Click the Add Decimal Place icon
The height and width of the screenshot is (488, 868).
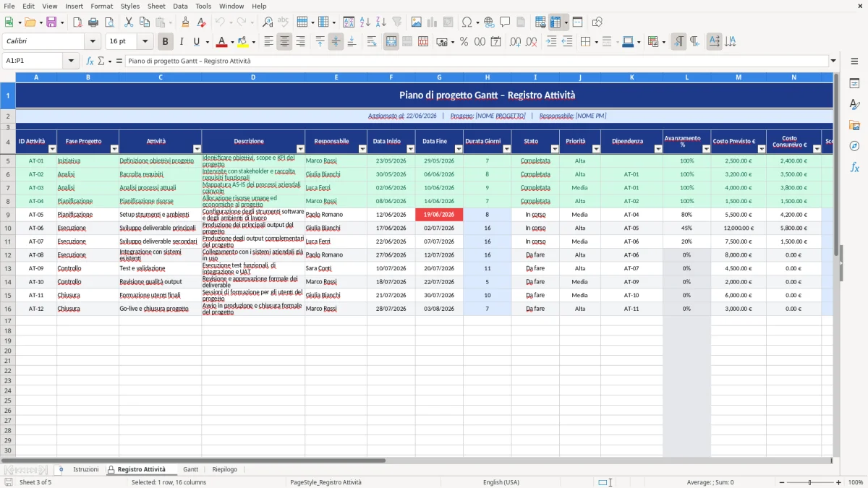[515, 42]
